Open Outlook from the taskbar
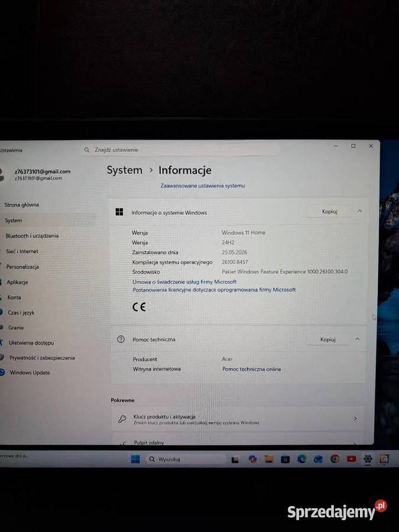This screenshot has height=532, width=399. click(318, 459)
